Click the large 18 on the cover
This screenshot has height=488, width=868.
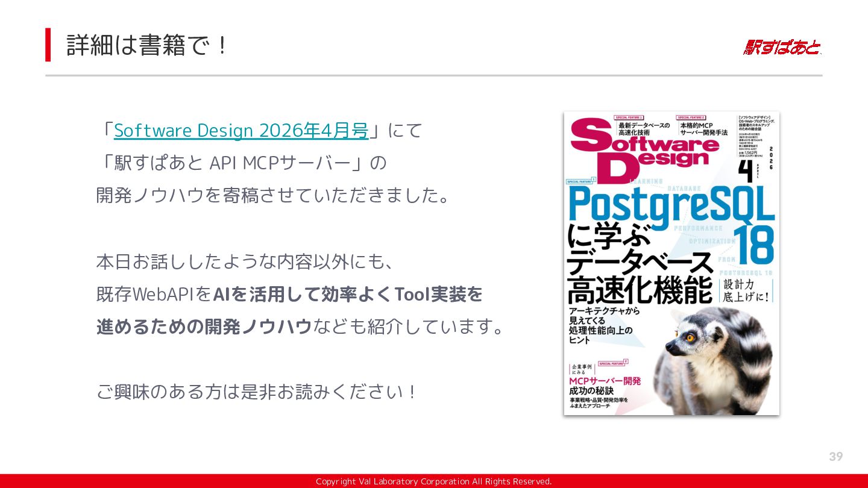[x=754, y=245]
